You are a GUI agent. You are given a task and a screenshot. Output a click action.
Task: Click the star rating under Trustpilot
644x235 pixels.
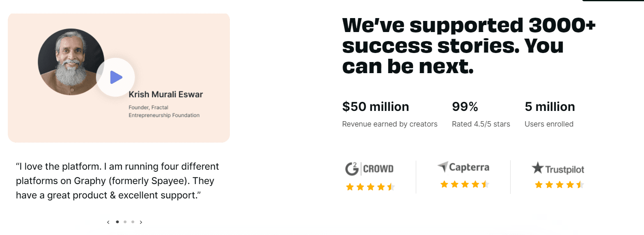[559, 185]
